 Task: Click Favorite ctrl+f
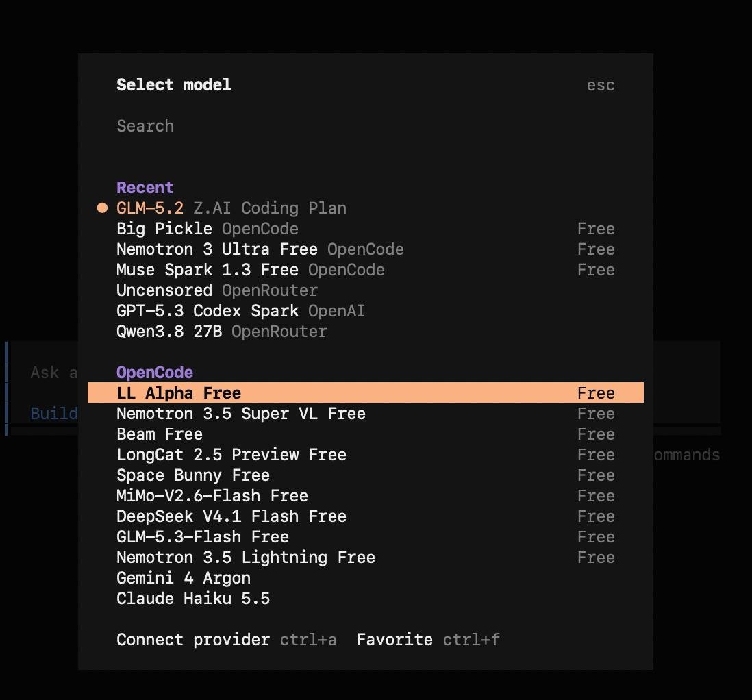pos(428,640)
